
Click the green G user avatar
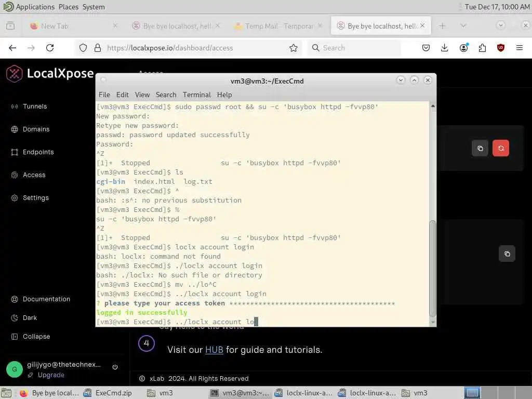14,369
